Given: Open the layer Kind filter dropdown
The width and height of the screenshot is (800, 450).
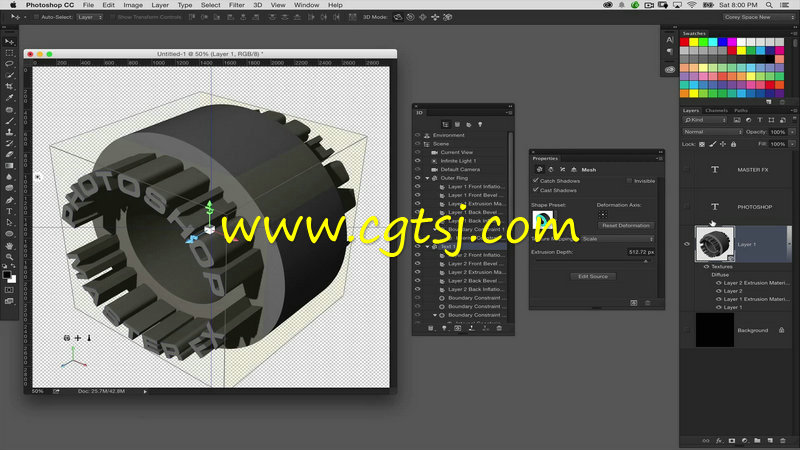Looking at the screenshot, I should point(705,120).
